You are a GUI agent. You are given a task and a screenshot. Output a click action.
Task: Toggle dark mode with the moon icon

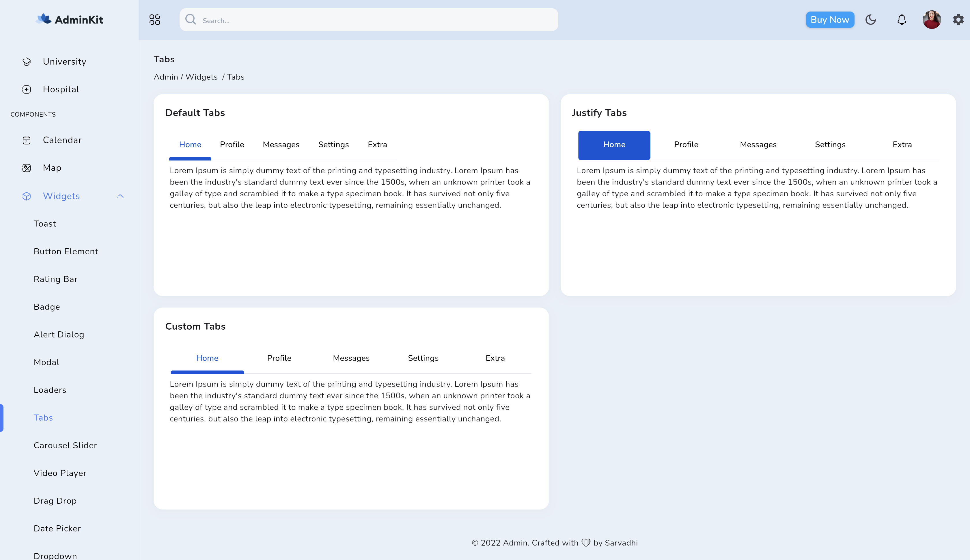click(871, 20)
